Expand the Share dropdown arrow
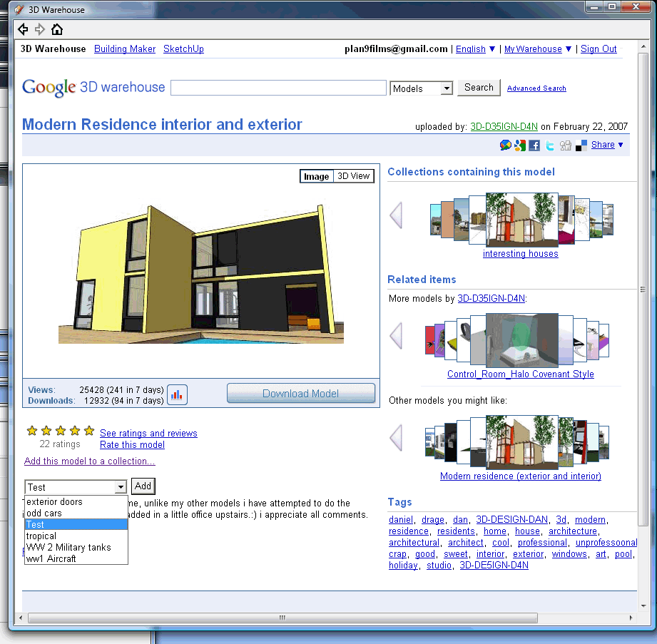The width and height of the screenshot is (657, 644). [x=621, y=145]
